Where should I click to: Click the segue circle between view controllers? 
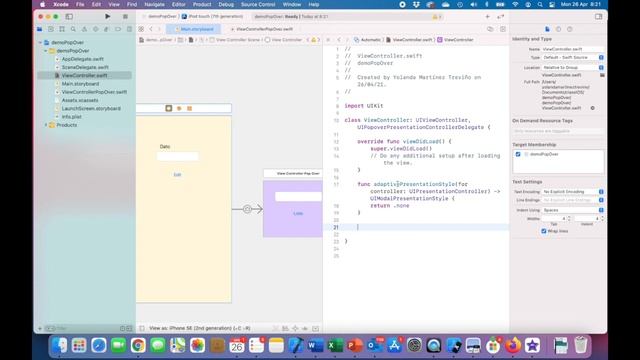pyautogui.click(x=247, y=209)
